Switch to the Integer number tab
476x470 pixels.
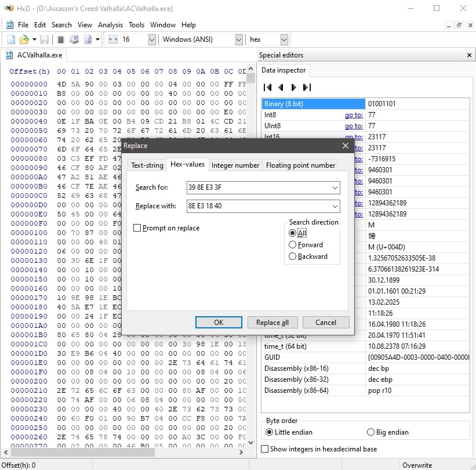(235, 165)
